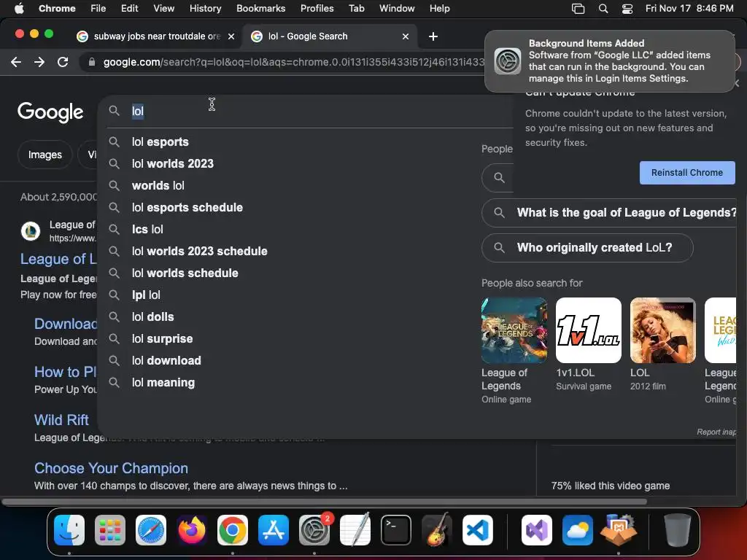Open Launchpad from the dock
Viewport: 747px width, 560px height.
(110, 530)
